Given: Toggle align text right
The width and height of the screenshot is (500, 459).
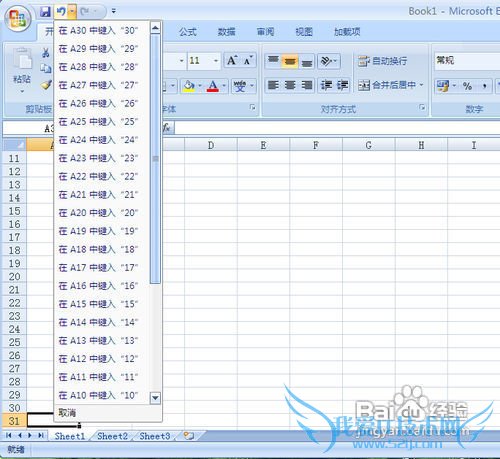Looking at the screenshot, I should 306,85.
